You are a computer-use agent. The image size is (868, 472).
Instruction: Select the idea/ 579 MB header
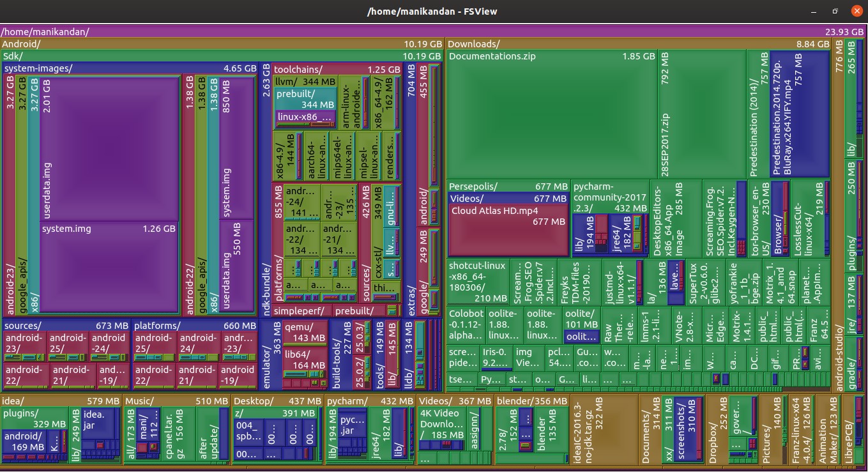point(61,401)
